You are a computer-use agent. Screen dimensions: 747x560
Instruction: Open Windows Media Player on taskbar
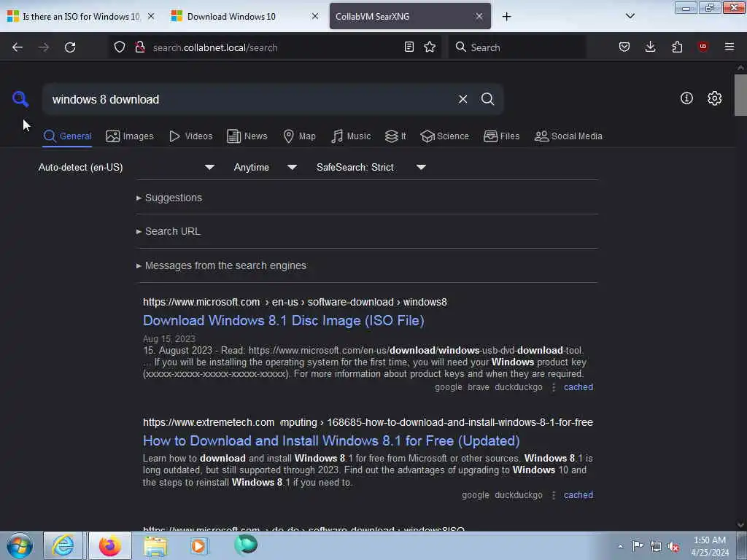point(199,546)
